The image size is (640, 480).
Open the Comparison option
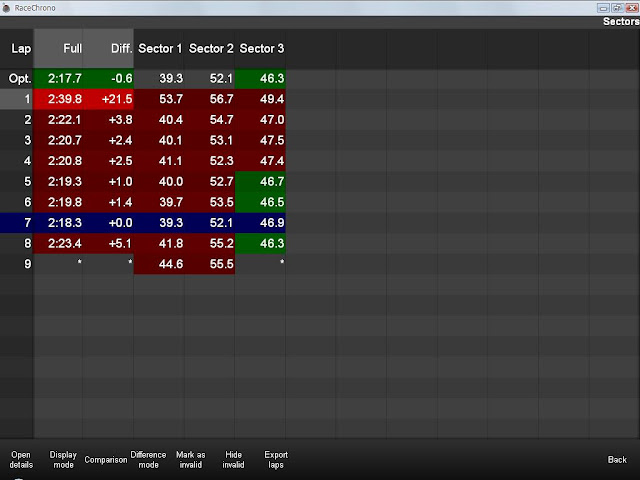coord(106,460)
